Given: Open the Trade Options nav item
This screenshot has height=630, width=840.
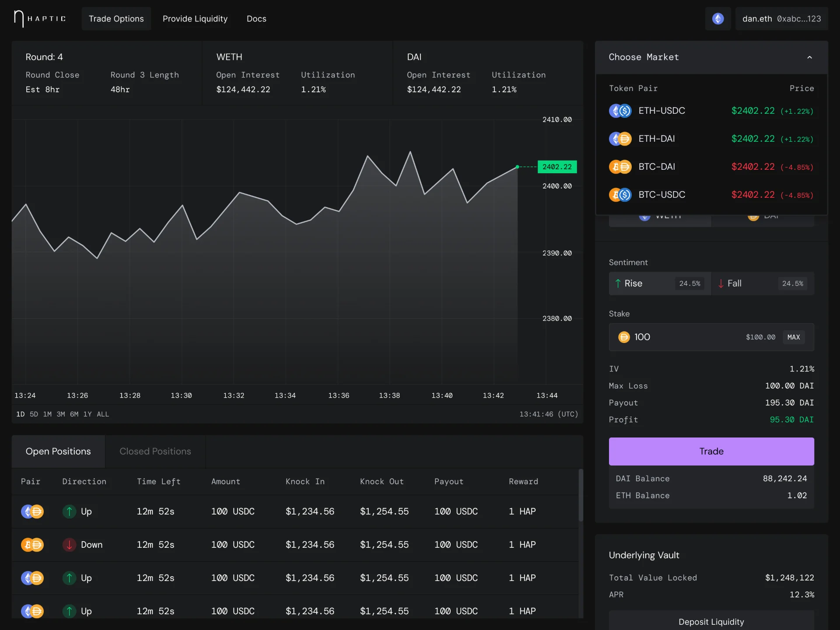Looking at the screenshot, I should coord(116,19).
